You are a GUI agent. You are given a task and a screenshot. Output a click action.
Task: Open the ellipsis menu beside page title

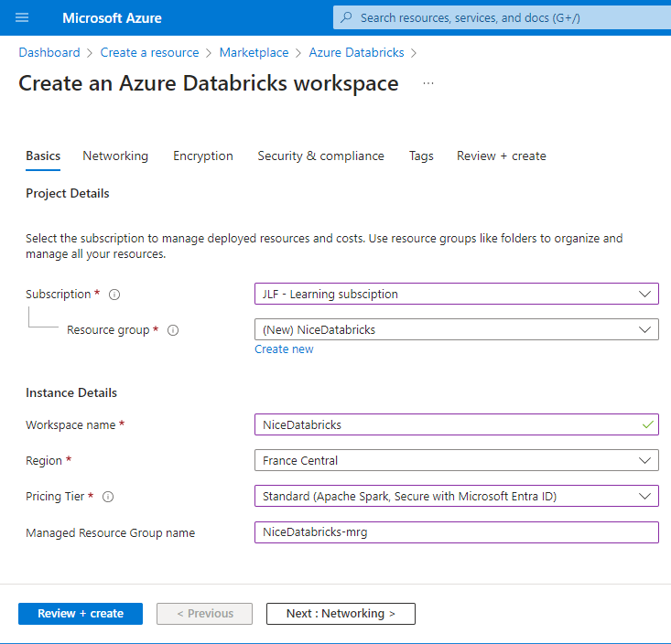(x=427, y=83)
